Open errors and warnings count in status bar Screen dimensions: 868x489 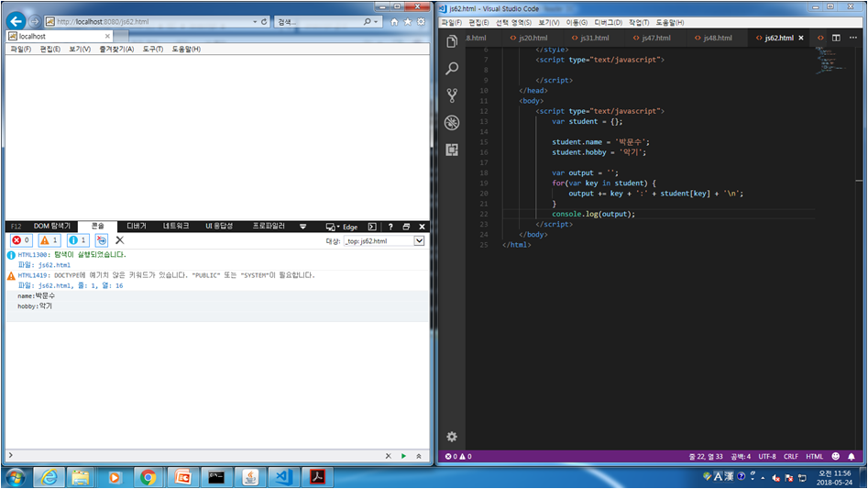pos(458,456)
